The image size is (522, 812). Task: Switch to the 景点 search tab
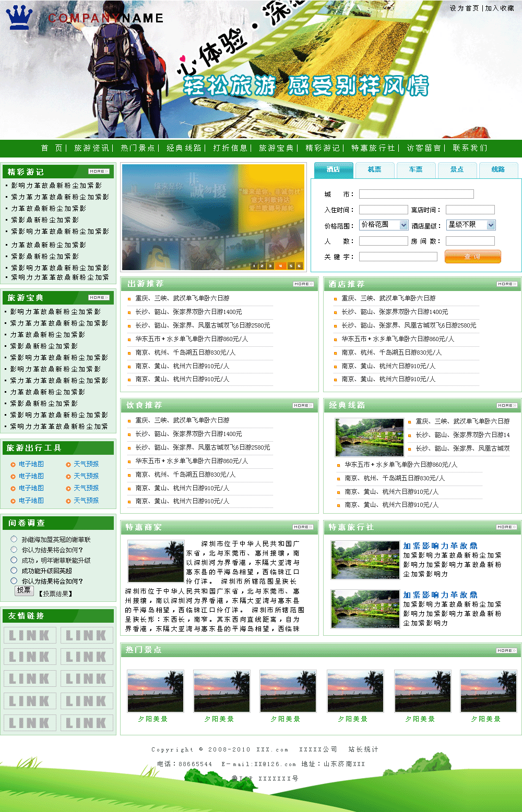[x=457, y=170]
